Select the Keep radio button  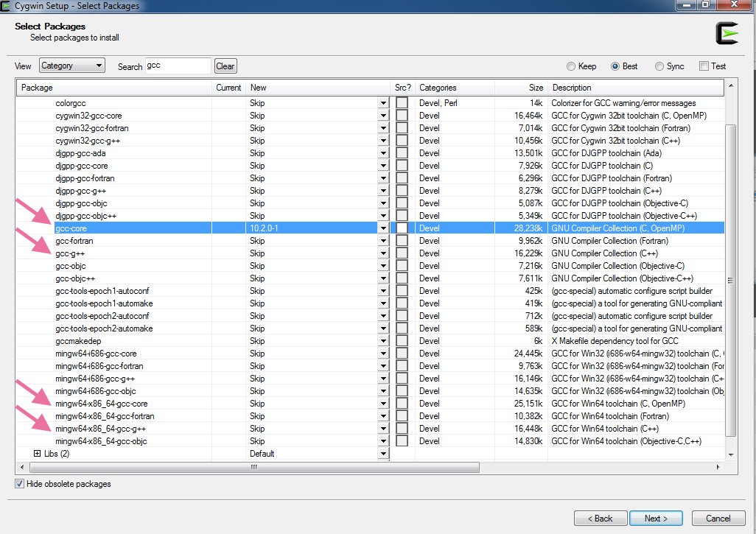(571, 66)
